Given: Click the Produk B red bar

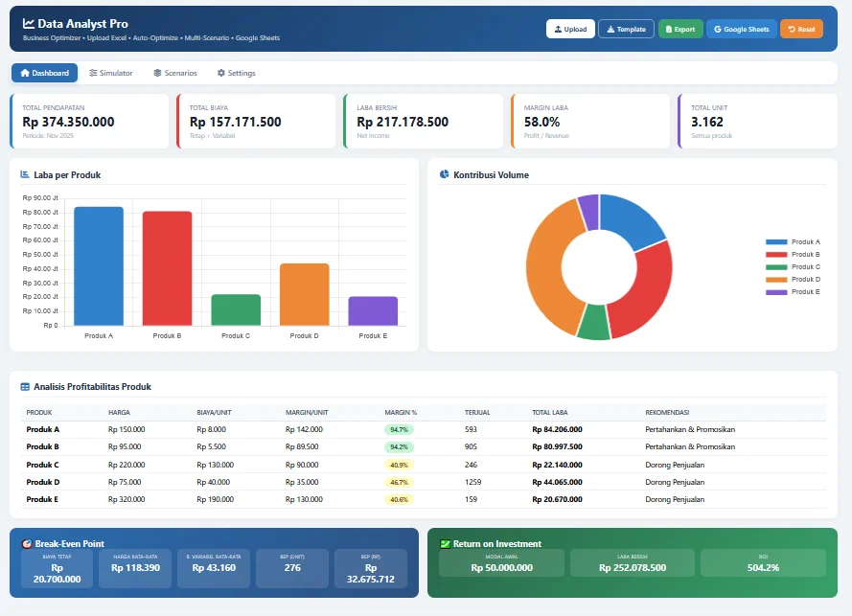Looking at the screenshot, I should coord(167,268).
